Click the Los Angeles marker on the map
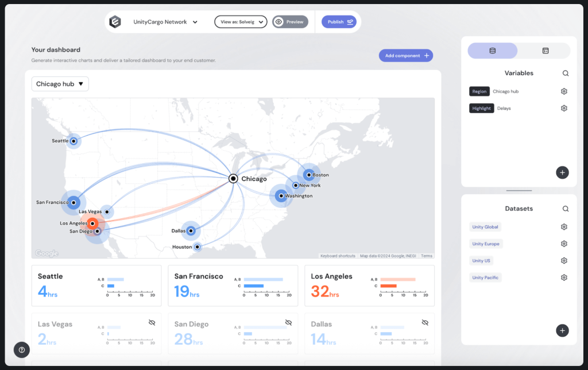The image size is (588, 370). point(92,223)
